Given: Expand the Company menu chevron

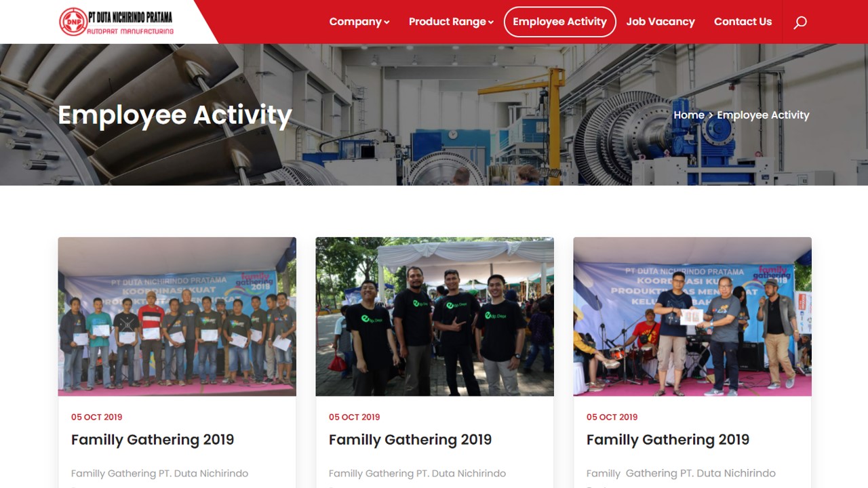Looking at the screenshot, I should tap(387, 22).
